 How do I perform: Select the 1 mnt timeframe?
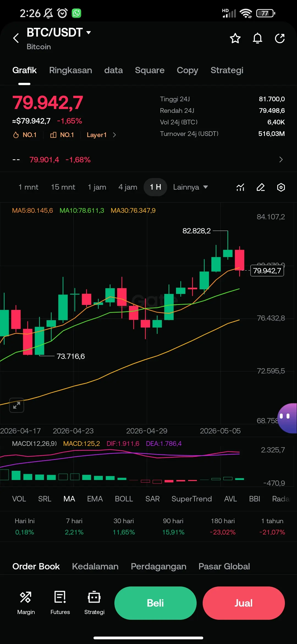point(28,187)
